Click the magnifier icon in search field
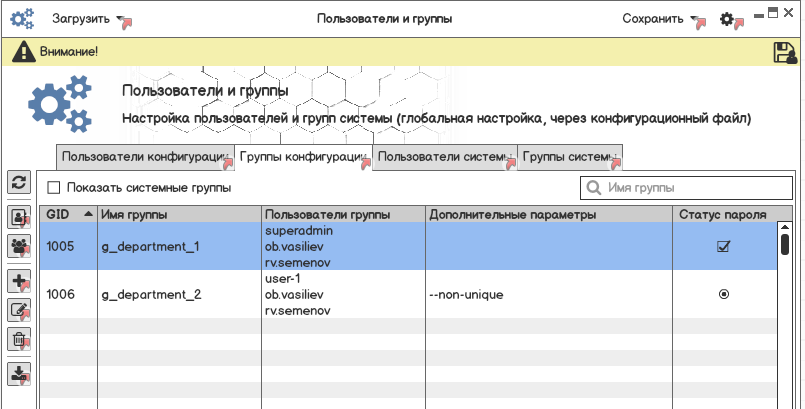This screenshot has width=805, height=409. pos(593,187)
